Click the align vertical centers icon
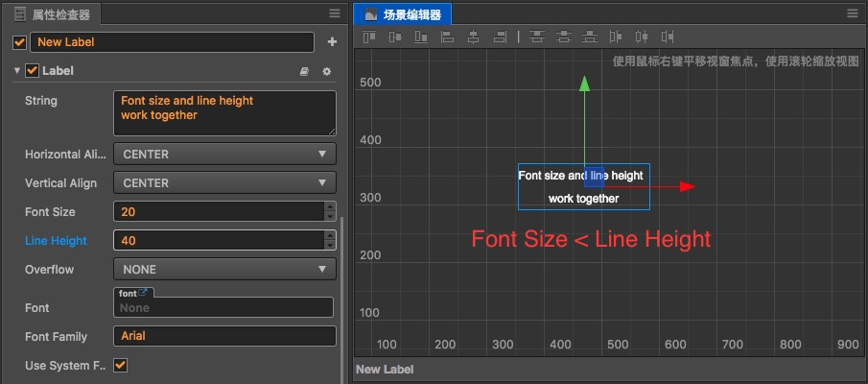Screen dimensions: 868x384 pos(395,37)
